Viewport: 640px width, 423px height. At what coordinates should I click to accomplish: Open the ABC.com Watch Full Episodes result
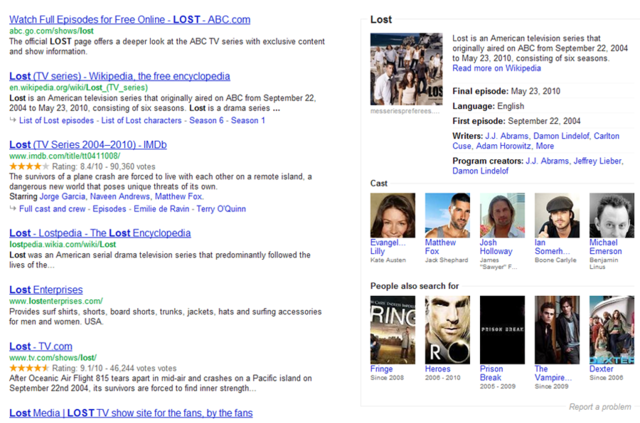point(130,20)
